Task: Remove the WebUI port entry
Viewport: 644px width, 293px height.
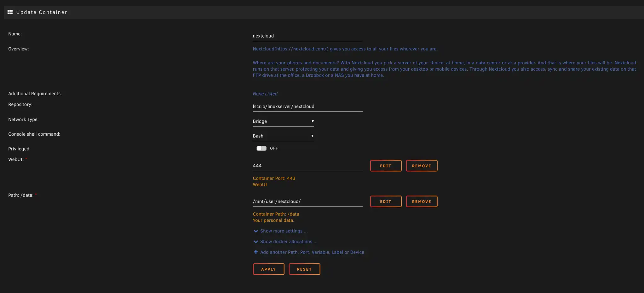Action: click(421, 166)
